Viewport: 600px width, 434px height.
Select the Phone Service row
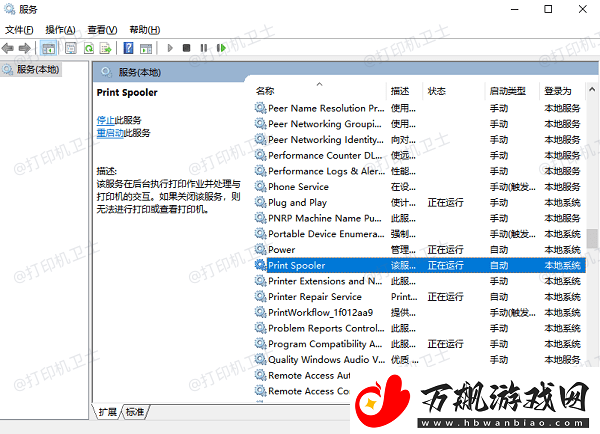click(420, 187)
